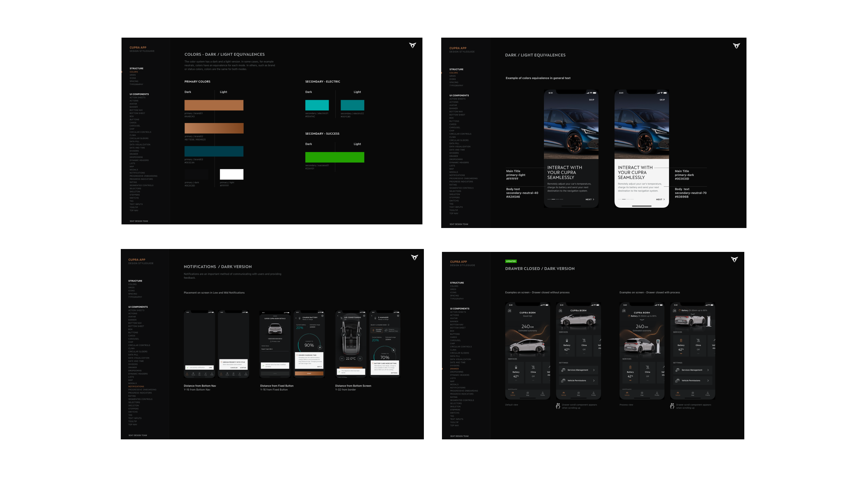Open the Services Management row beside the Default view phone

(579, 370)
